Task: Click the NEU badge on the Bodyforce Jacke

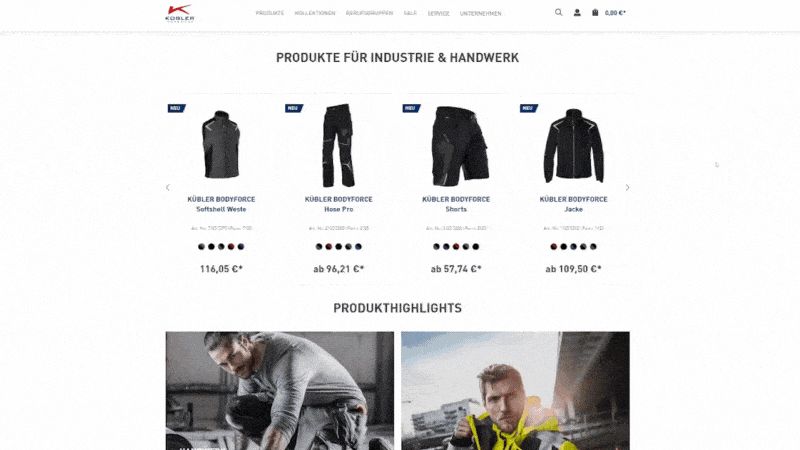Action: [529, 108]
